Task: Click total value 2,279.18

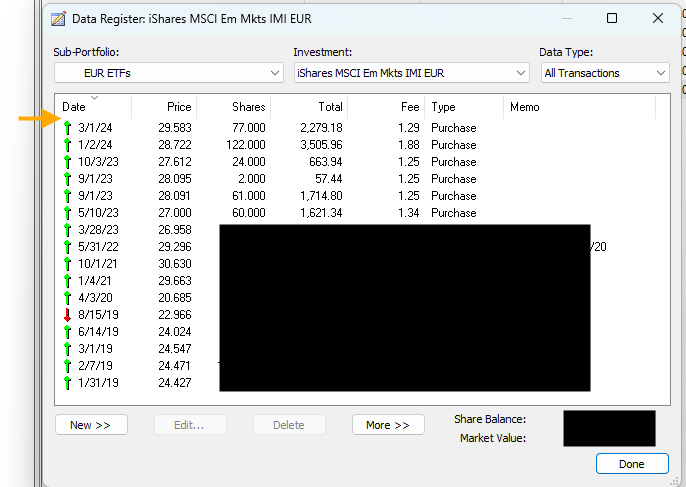Action: tap(322, 128)
